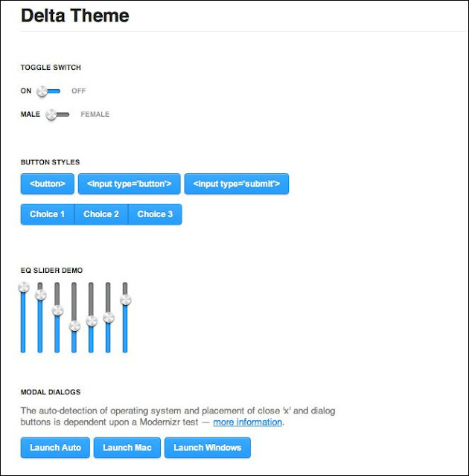This screenshot has height=476, width=469.
Task: Click the Launch Auto button
Action: [x=56, y=448]
